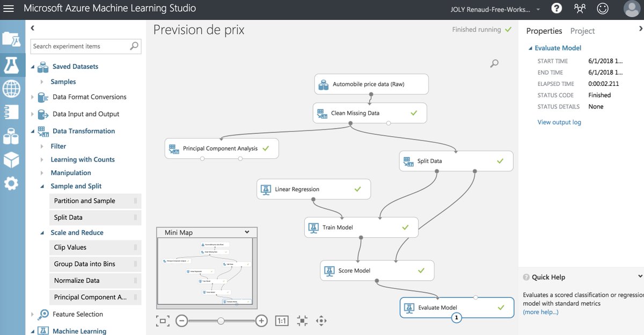Screen dimensions: 644x335
Task: Select the Split Data palette item
Action: coord(94,217)
